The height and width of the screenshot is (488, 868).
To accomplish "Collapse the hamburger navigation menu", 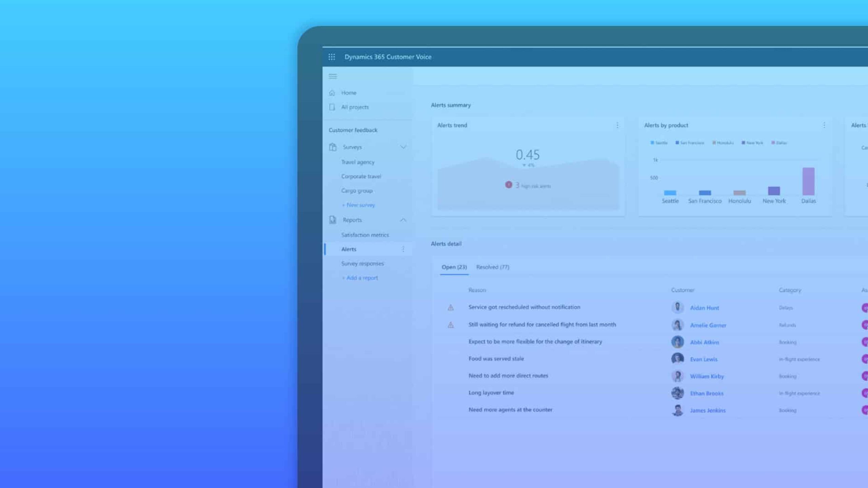I will 333,76.
